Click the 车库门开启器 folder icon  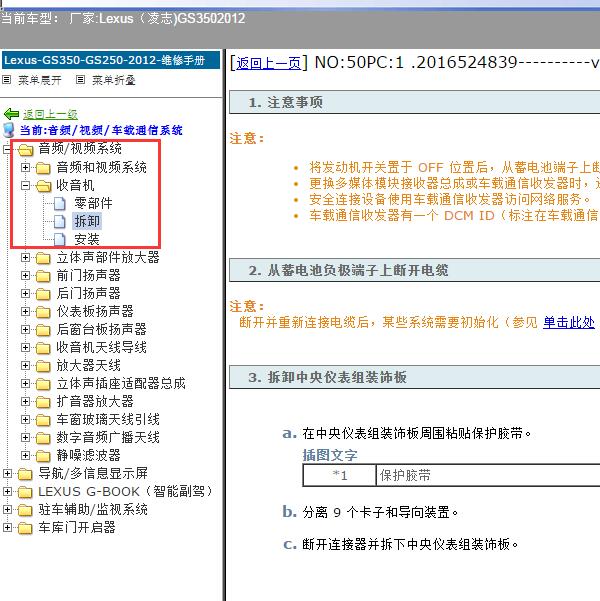pos(25,528)
